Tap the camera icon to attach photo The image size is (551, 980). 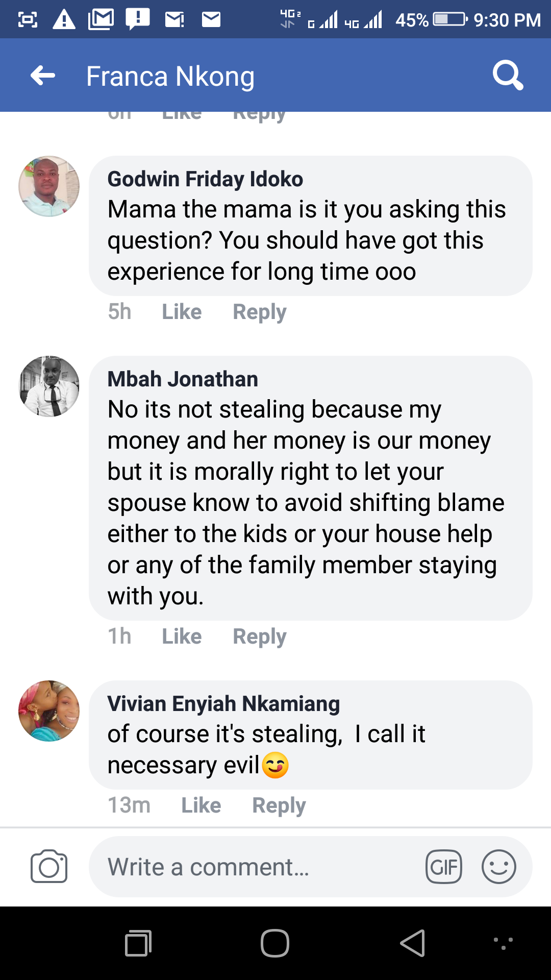coord(49,866)
